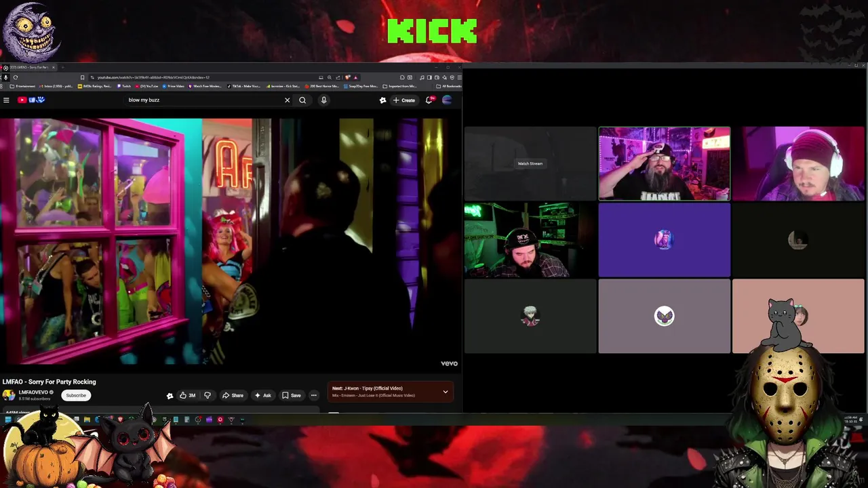Like the LMFAO video

tap(188, 395)
